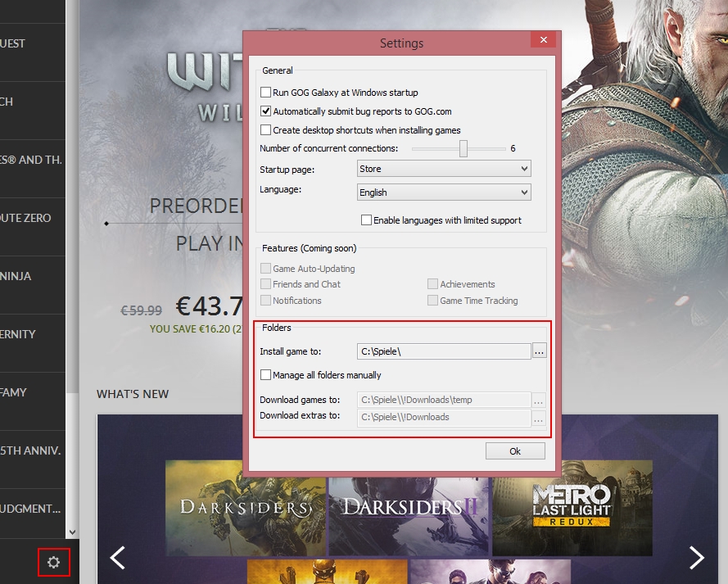Click the concurrent connections slider handle
Screen dimensions: 728x584
click(x=463, y=148)
